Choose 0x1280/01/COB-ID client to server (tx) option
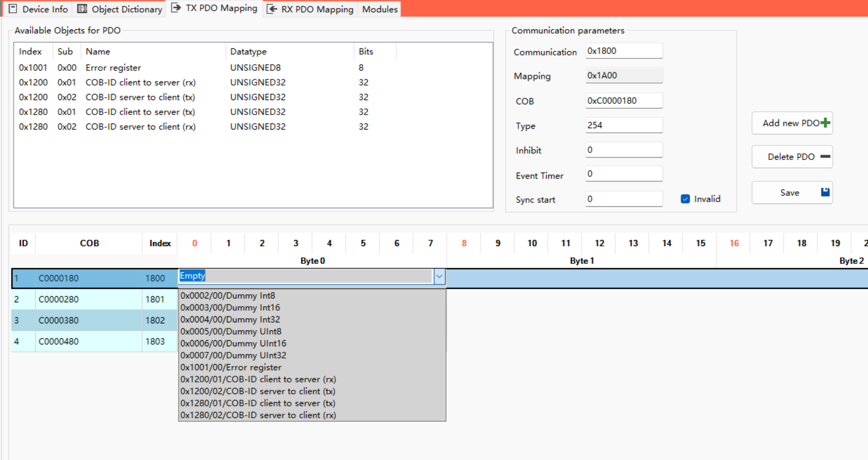The image size is (868, 460). [x=312, y=403]
